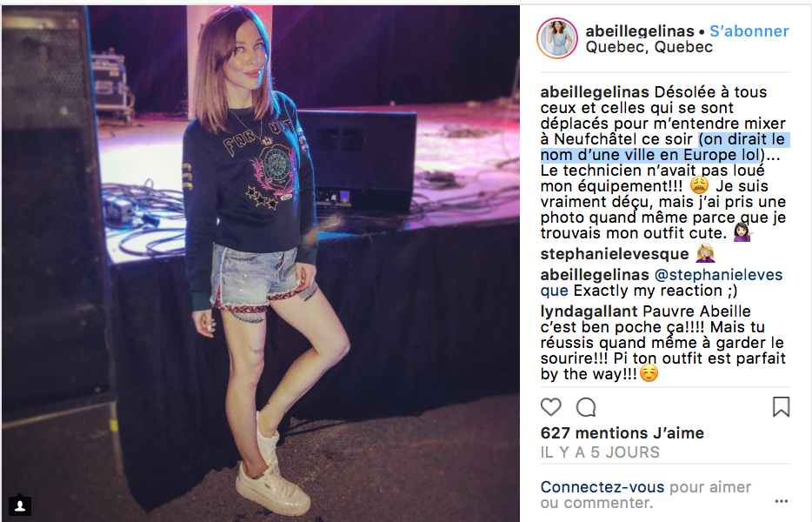The width and height of the screenshot is (812, 522).
Task: Open abeillegelinas name in caption
Action: 595,92
